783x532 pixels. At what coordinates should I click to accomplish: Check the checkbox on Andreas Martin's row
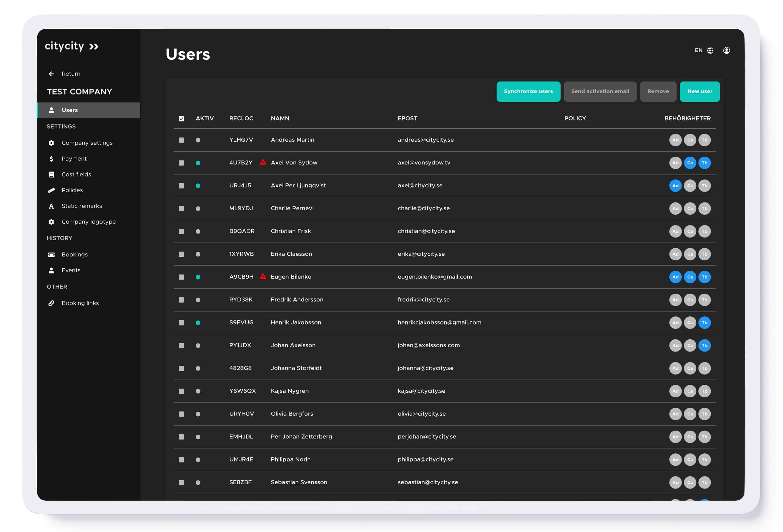[181, 139]
